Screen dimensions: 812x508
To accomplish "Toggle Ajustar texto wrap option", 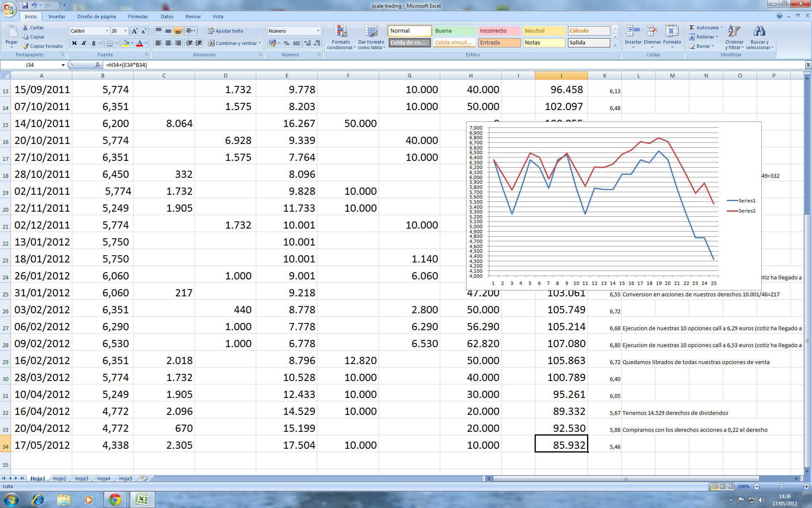I will click(x=225, y=31).
